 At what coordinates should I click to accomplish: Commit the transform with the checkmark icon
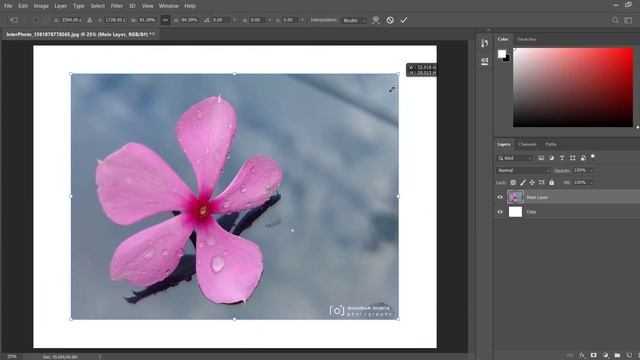point(404,20)
